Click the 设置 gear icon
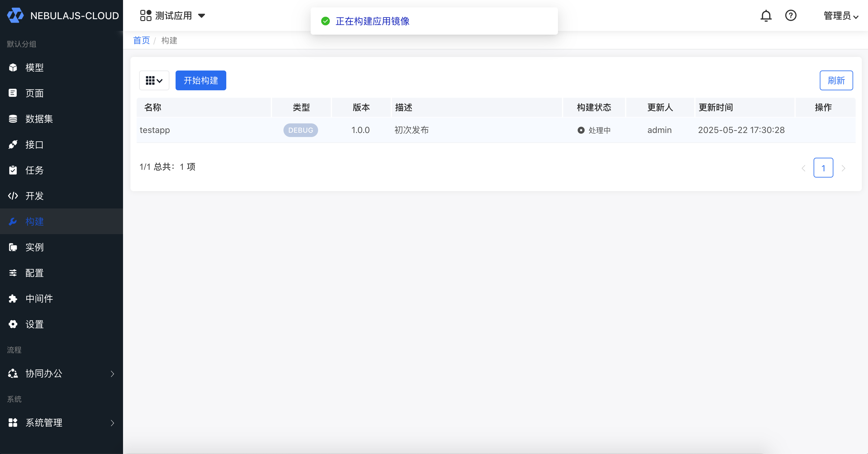The height and width of the screenshot is (454, 868). click(13, 324)
